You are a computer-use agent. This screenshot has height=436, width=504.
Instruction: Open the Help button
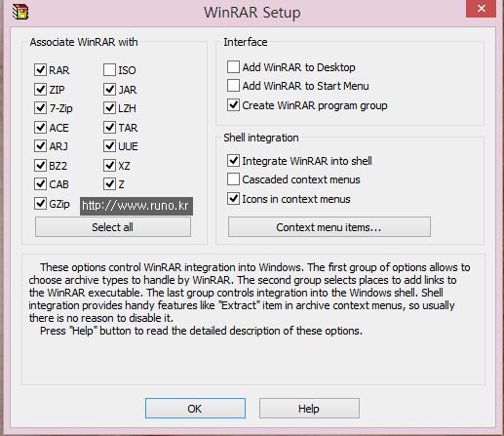click(309, 409)
